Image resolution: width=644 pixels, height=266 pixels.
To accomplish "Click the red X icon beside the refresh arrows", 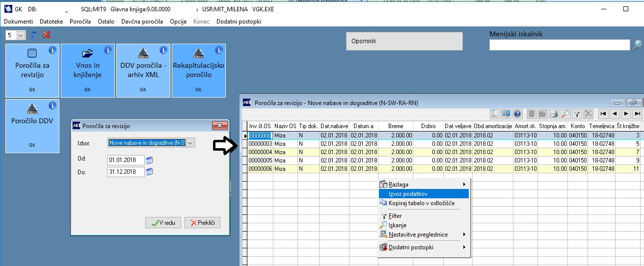I will click(47, 35).
